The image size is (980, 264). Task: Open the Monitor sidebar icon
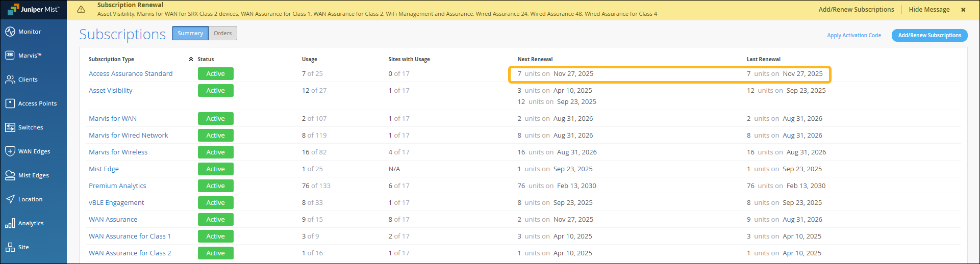pos(10,32)
